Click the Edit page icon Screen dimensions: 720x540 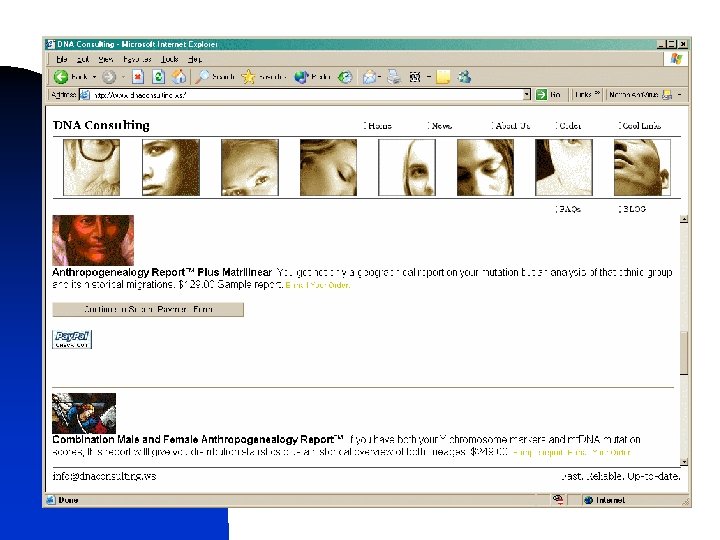pyautogui.click(x=415, y=77)
